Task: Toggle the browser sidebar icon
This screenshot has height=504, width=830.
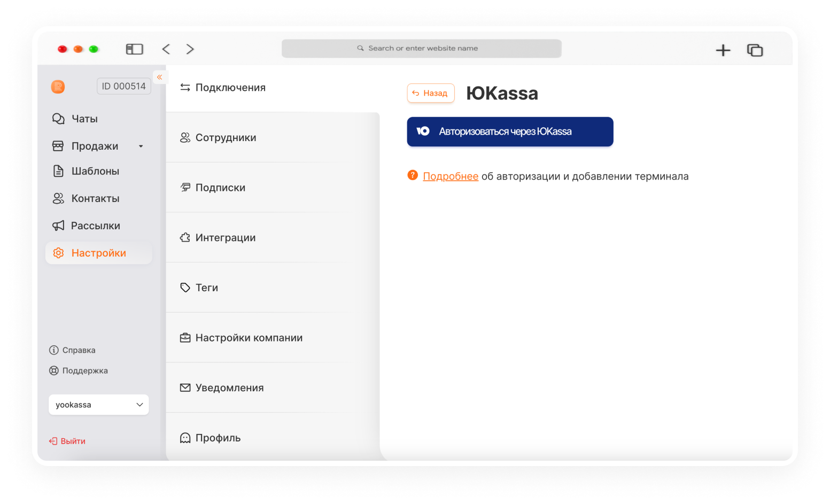Action: (x=134, y=49)
